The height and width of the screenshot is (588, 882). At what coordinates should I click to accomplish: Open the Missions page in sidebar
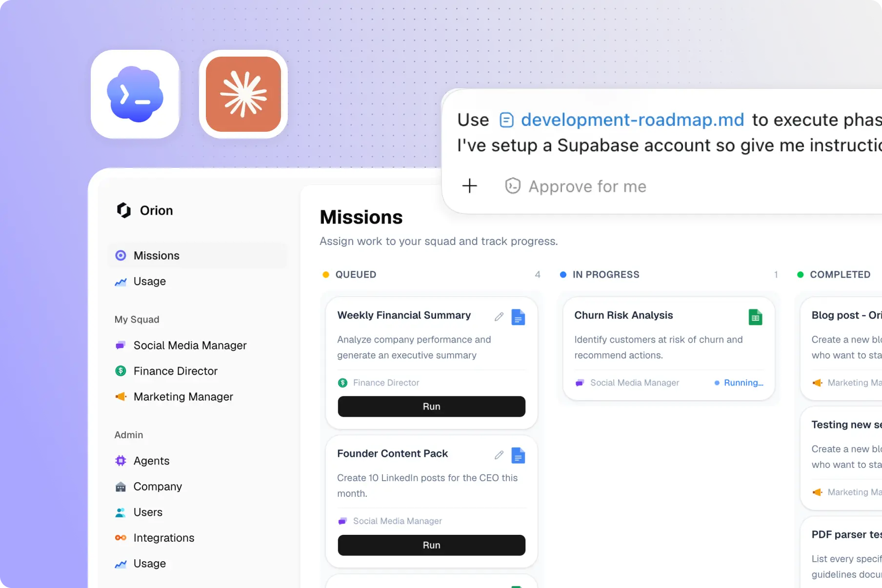click(x=197, y=255)
